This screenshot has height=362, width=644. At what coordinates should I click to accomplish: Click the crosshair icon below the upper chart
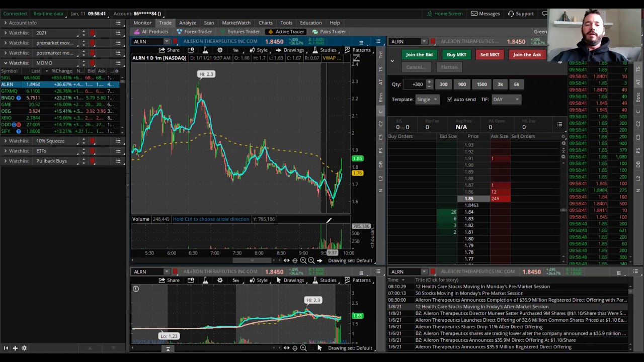pos(295,260)
